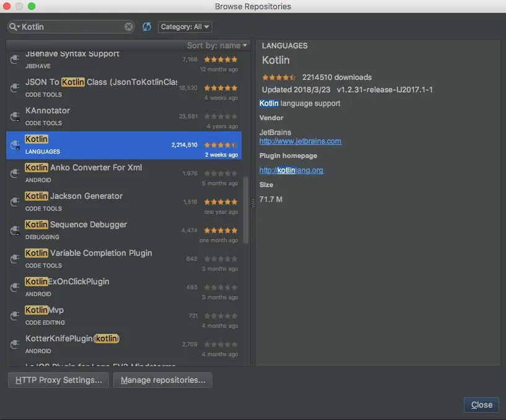Click plugin icon of JSON To Kotlin Class
This screenshot has width=506, height=420.
coord(15,87)
